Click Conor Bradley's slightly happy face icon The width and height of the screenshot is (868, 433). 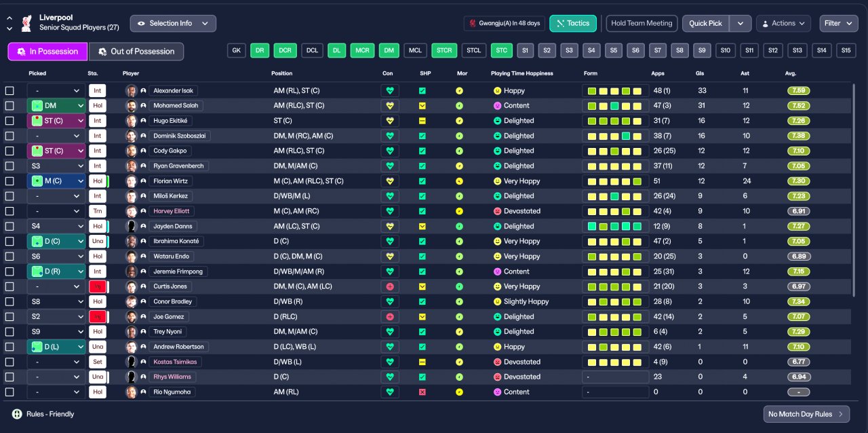click(x=497, y=301)
